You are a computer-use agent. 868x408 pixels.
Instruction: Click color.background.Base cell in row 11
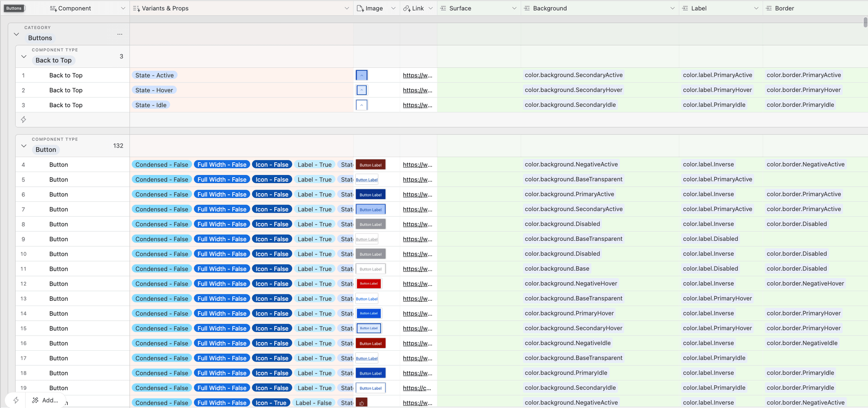(x=557, y=269)
